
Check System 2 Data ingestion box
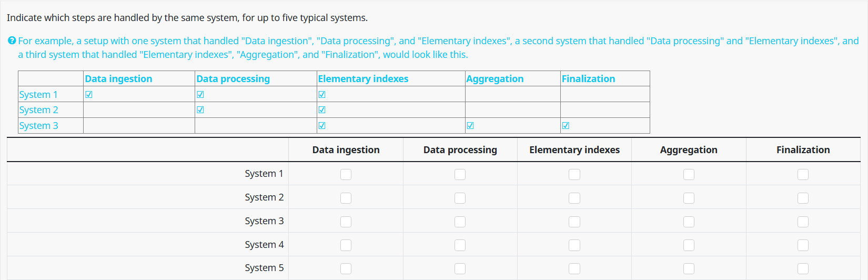tap(346, 198)
